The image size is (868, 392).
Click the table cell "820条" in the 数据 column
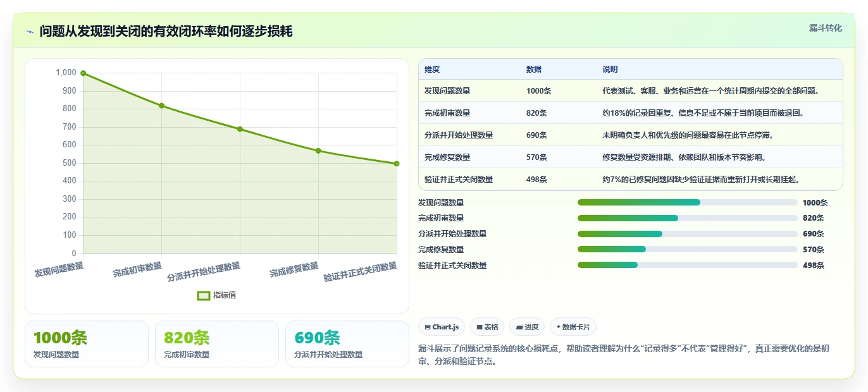coord(537,113)
